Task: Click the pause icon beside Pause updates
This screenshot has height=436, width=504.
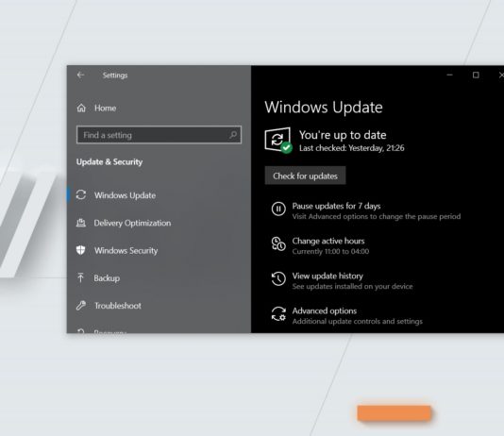Action: pyautogui.click(x=278, y=209)
